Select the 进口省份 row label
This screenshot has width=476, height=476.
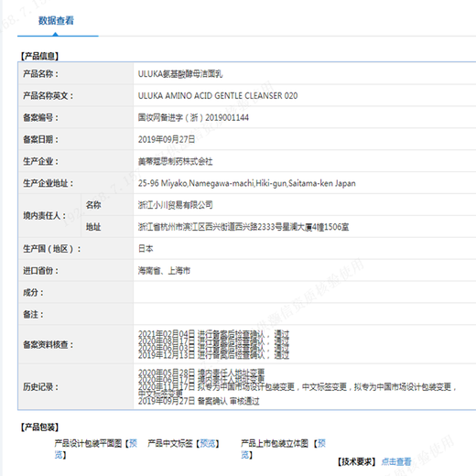40,271
